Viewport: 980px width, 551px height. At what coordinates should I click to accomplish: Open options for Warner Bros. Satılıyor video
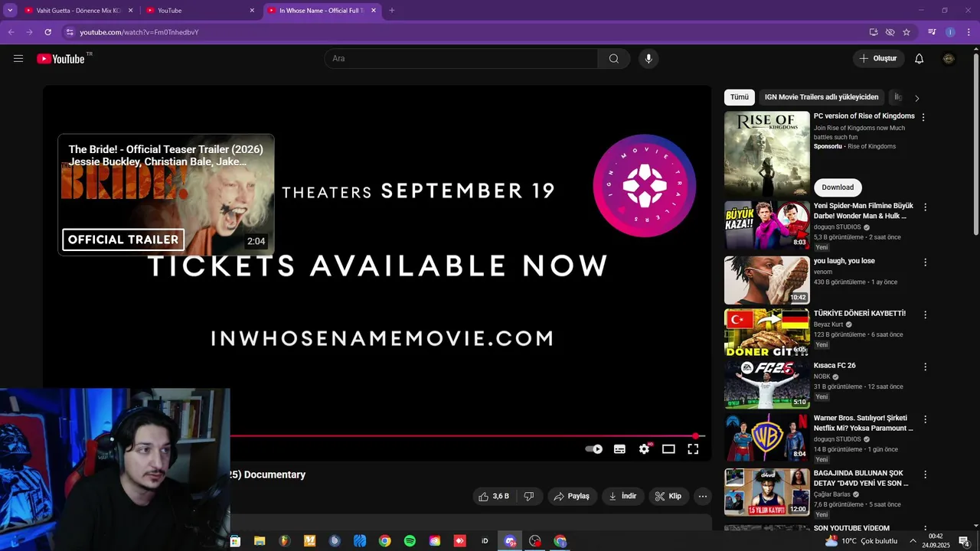[925, 419]
